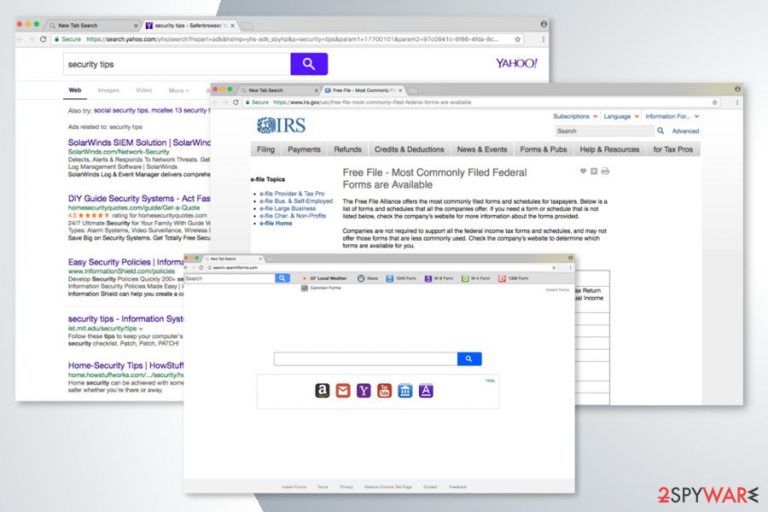Click the IRS logo
This screenshot has width=768, height=512.
click(x=281, y=125)
